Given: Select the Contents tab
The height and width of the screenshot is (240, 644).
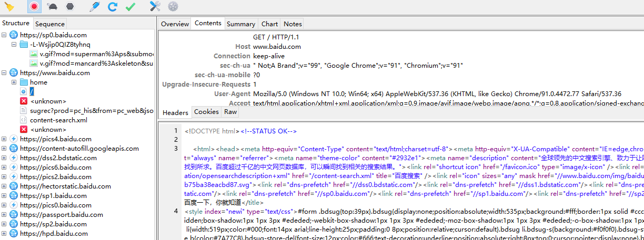Looking at the screenshot, I should pyautogui.click(x=208, y=23).
